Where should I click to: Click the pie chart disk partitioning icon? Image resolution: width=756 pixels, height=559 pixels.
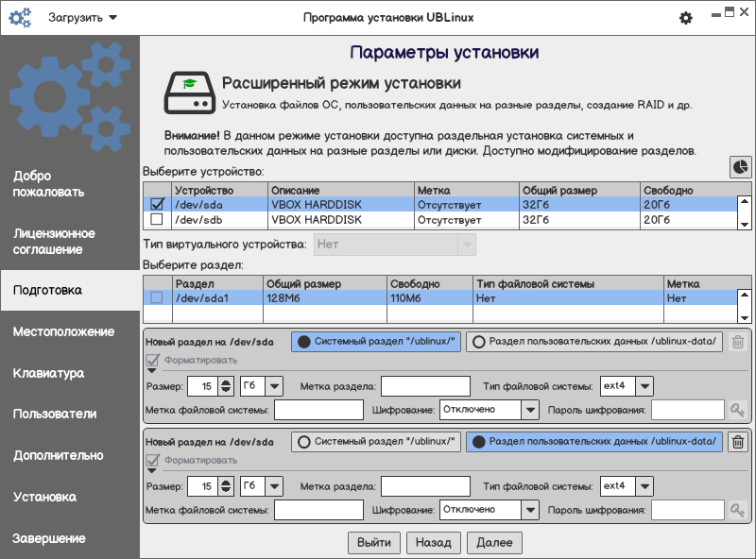point(740,166)
